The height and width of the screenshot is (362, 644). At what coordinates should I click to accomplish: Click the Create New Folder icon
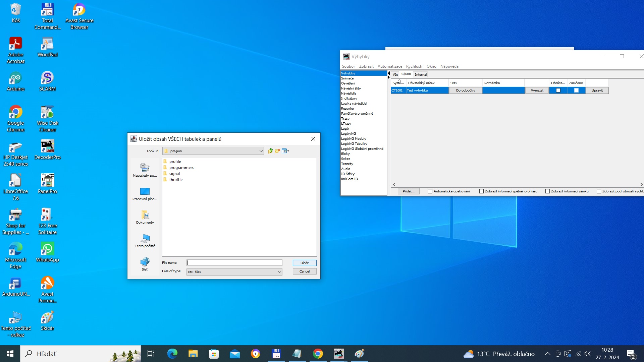click(277, 151)
